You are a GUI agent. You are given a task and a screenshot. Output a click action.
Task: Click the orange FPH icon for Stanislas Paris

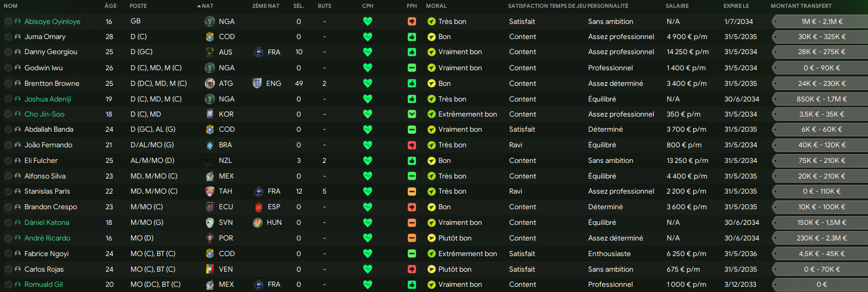pos(412,192)
